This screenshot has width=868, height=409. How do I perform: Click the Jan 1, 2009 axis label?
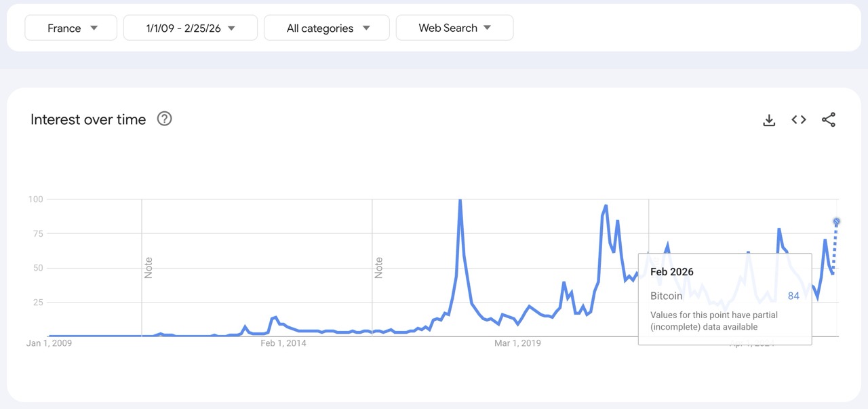[48, 343]
